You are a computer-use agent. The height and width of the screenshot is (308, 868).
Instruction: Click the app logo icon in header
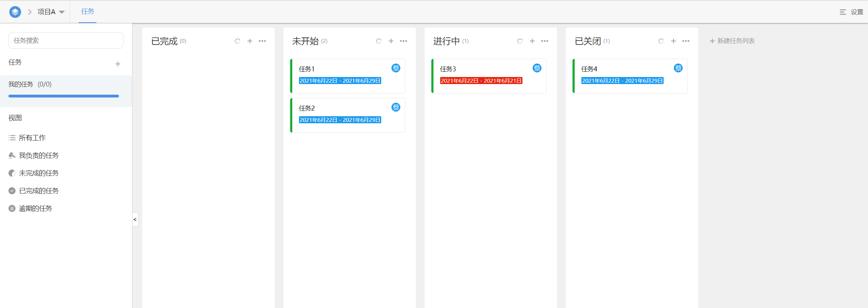[15, 12]
